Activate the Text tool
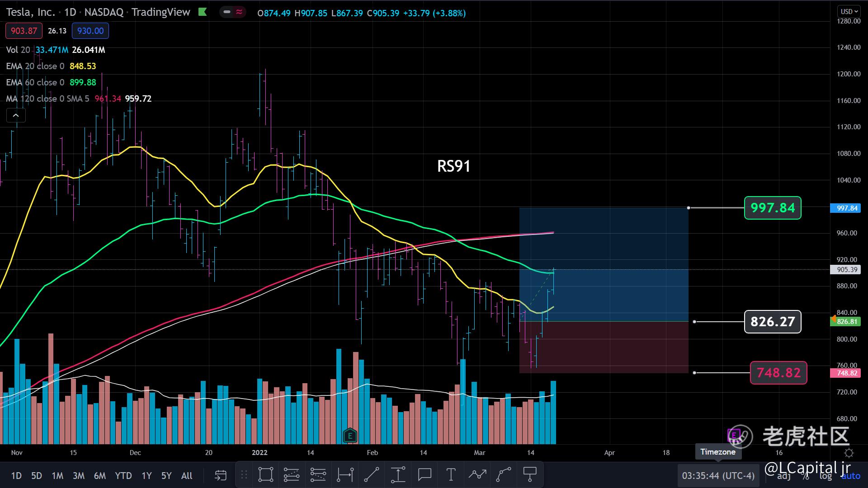This screenshot has height=488, width=868. coord(451,475)
